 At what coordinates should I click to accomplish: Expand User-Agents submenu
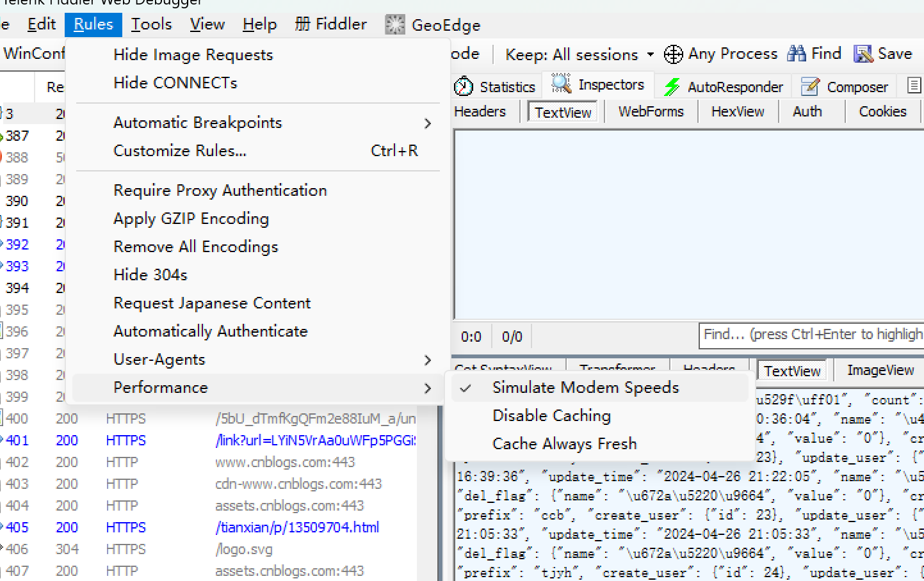coord(256,360)
